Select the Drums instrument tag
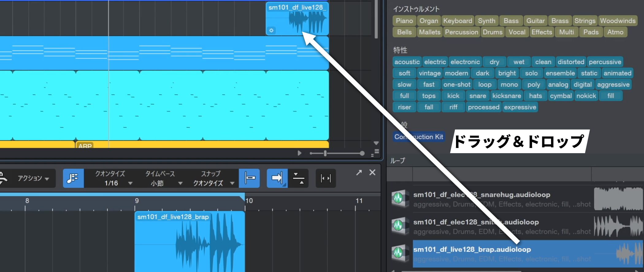The height and width of the screenshot is (272, 644). click(x=492, y=32)
